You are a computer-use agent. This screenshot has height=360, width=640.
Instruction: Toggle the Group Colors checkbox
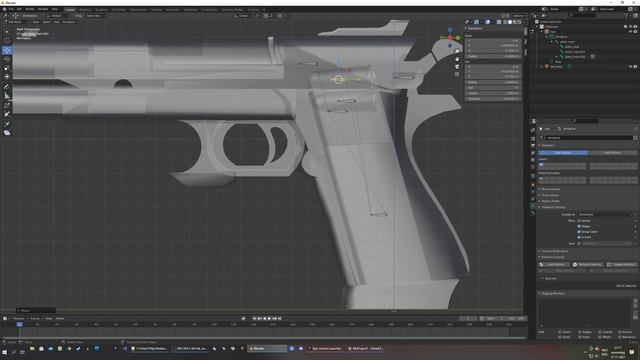(579, 231)
